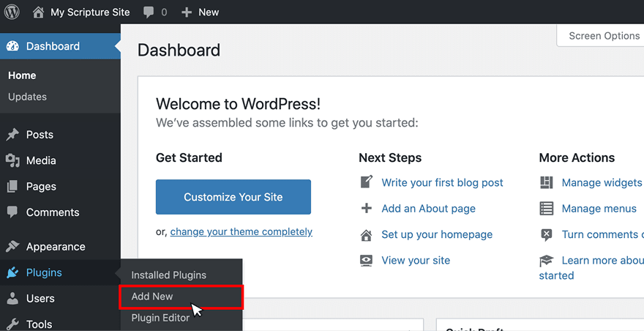Select the Dashboard menu item
The image size is (644, 331).
click(x=60, y=46)
